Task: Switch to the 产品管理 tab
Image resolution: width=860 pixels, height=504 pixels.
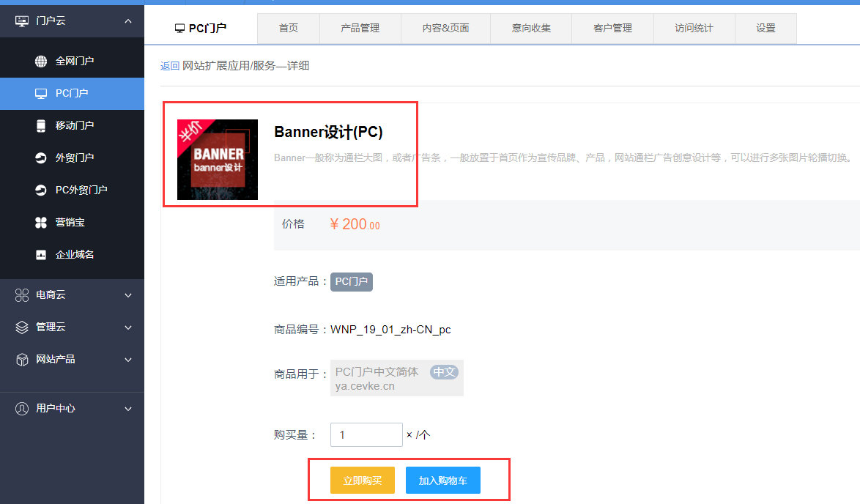Action: pyautogui.click(x=360, y=29)
